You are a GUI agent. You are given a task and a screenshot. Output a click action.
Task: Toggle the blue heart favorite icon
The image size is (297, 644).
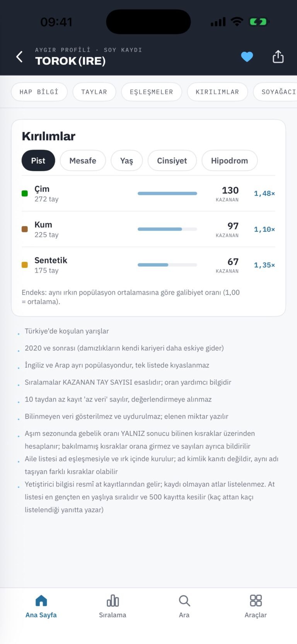click(247, 57)
